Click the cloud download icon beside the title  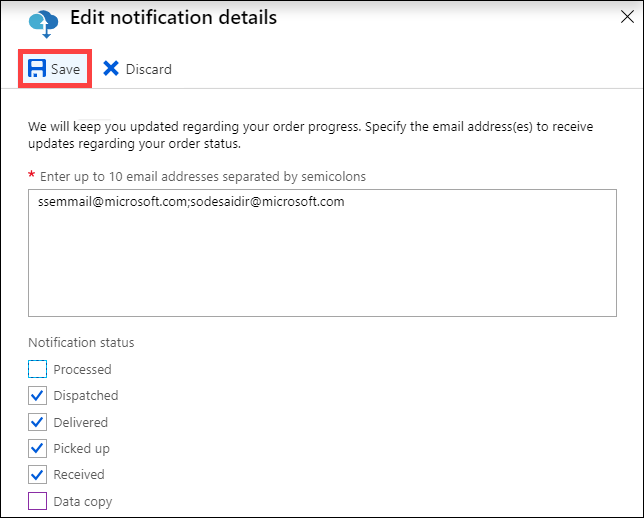click(x=44, y=24)
